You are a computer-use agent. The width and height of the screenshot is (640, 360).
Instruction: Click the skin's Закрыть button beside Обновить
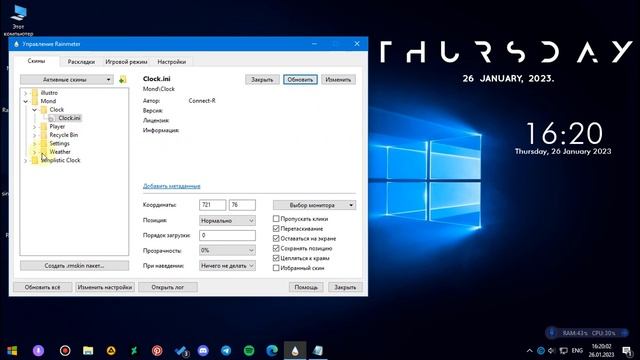tap(262, 80)
